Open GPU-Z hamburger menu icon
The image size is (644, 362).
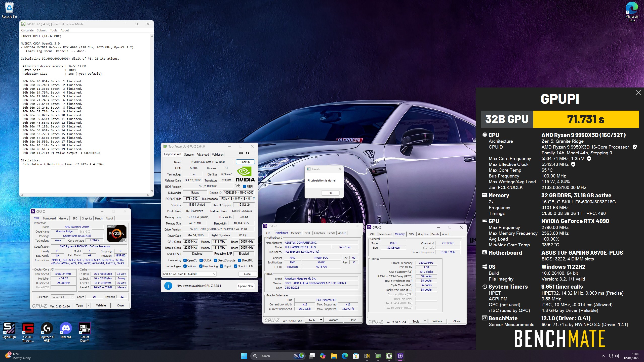coord(254,153)
